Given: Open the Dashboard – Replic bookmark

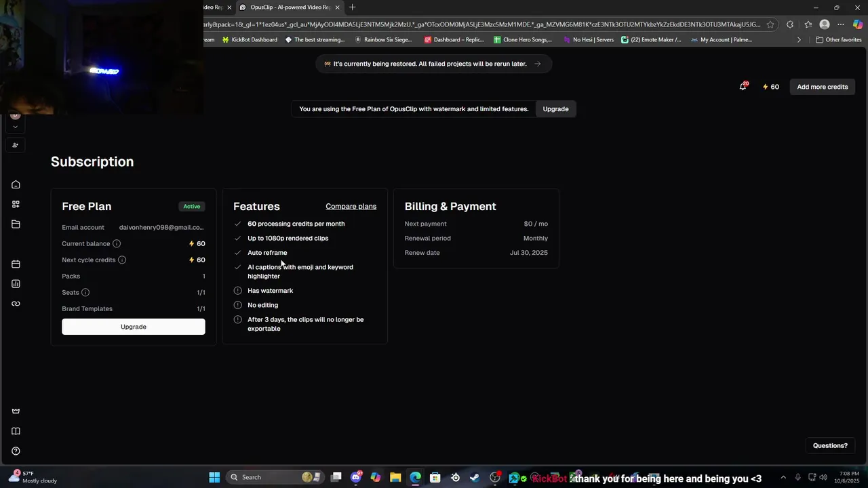Looking at the screenshot, I should (454, 39).
